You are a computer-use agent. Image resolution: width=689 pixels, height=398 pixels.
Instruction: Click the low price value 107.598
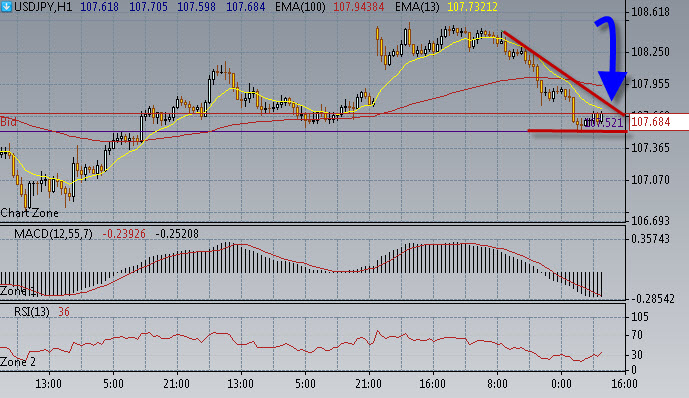pos(196,7)
